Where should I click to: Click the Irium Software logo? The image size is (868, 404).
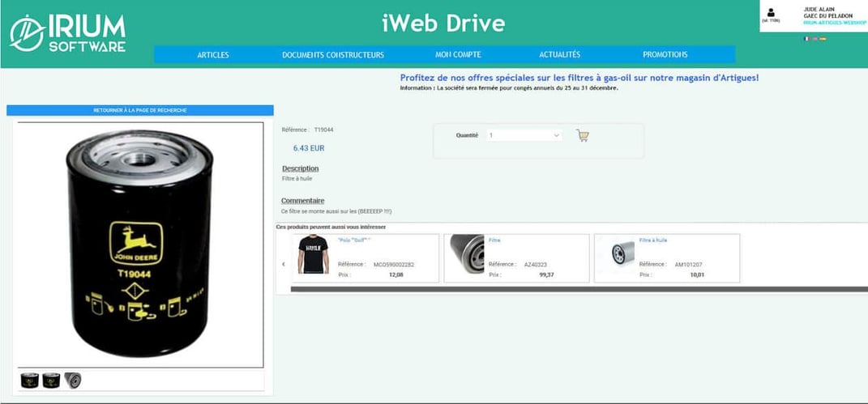click(x=68, y=33)
